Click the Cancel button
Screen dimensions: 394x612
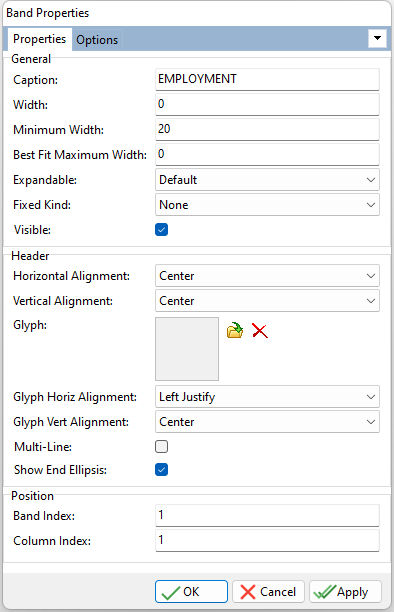pyautogui.click(x=268, y=592)
